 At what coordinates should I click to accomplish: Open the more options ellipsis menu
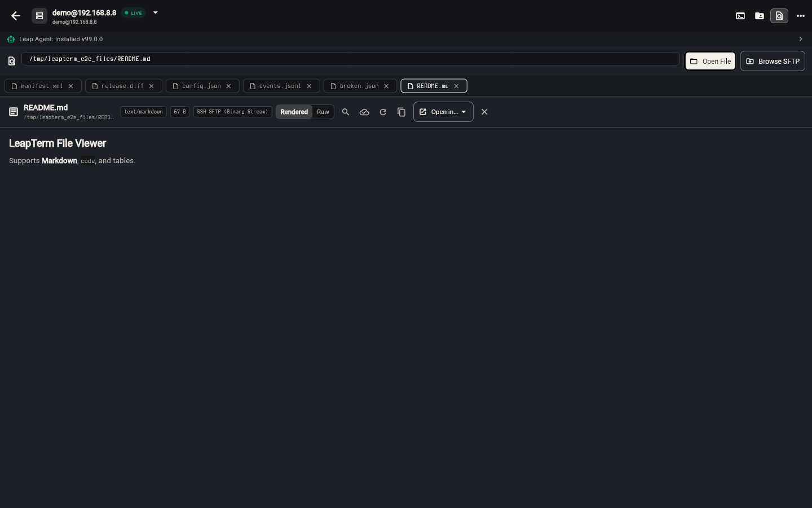(x=800, y=16)
